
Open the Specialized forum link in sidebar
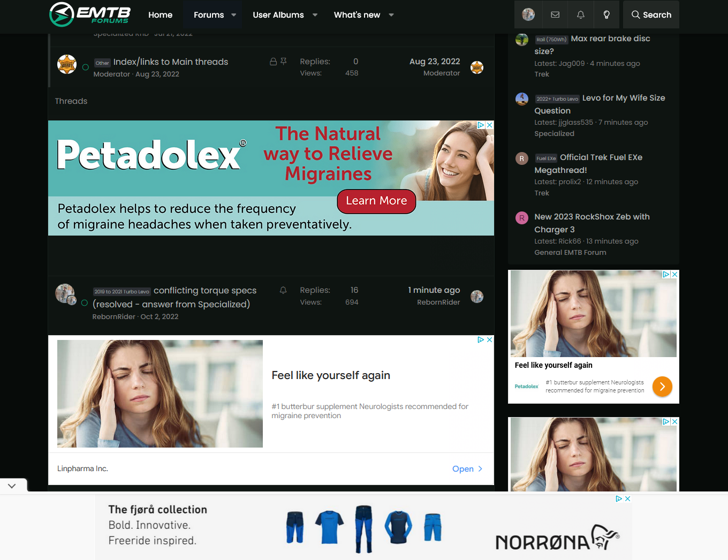(554, 134)
